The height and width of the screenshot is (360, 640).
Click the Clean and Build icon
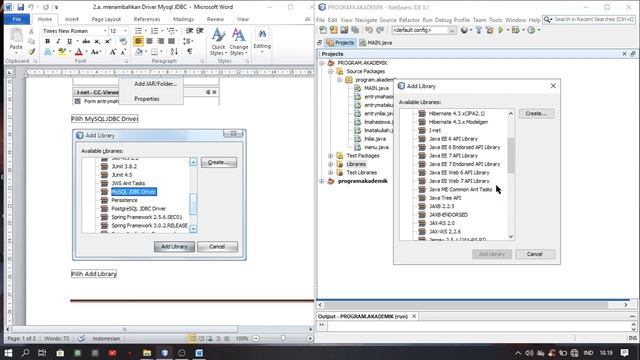pyautogui.click(x=489, y=30)
